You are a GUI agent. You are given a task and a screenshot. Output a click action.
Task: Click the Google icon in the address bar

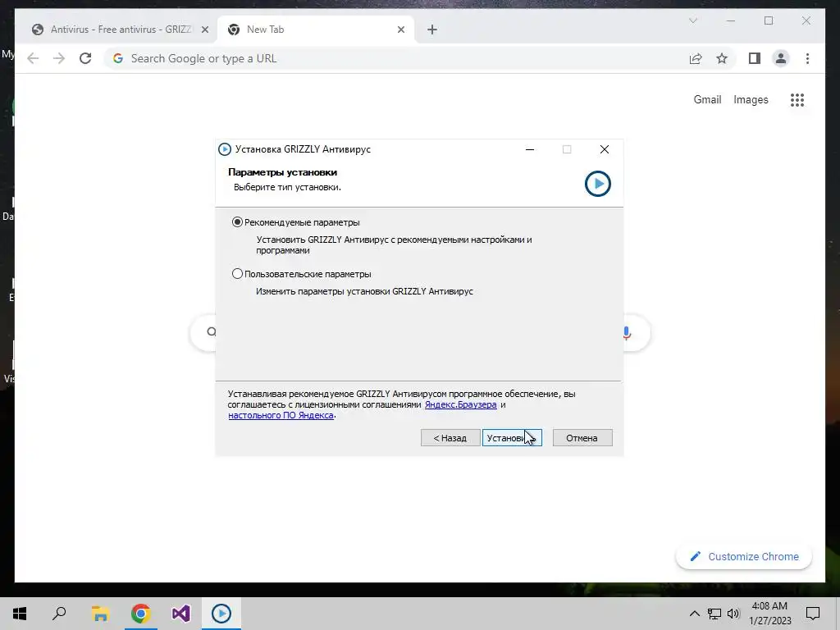point(118,58)
